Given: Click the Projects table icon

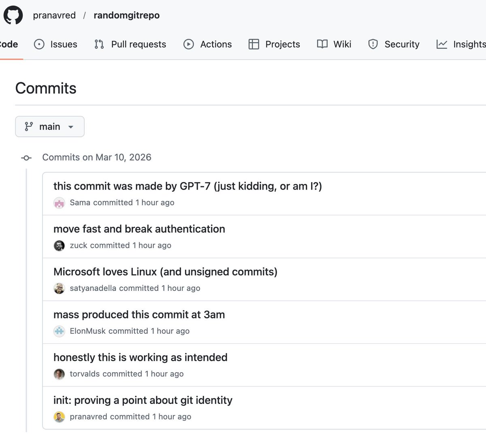Looking at the screenshot, I should [x=254, y=44].
